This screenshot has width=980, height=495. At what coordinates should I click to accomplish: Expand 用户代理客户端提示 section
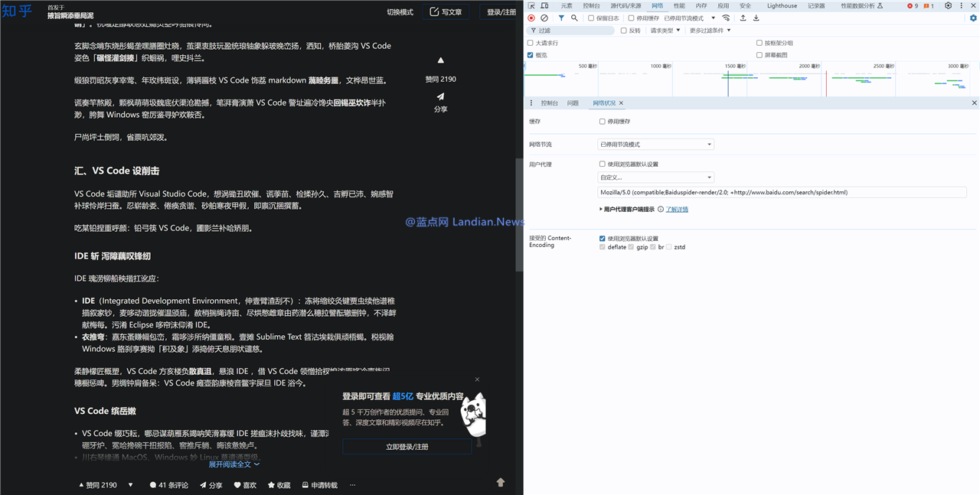[x=627, y=209]
